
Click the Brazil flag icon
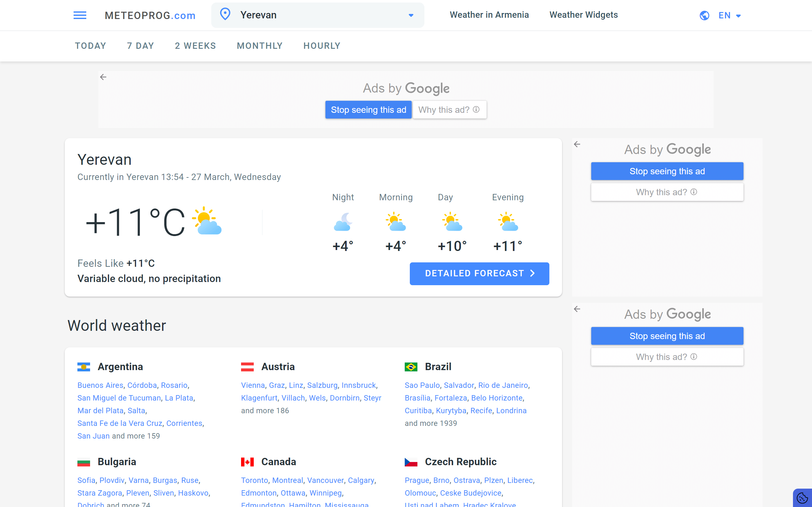click(411, 367)
